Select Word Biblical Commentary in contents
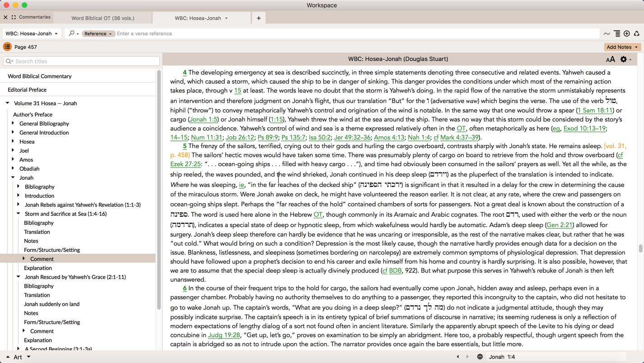The height and width of the screenshot is (363, 644). point(40,76)
